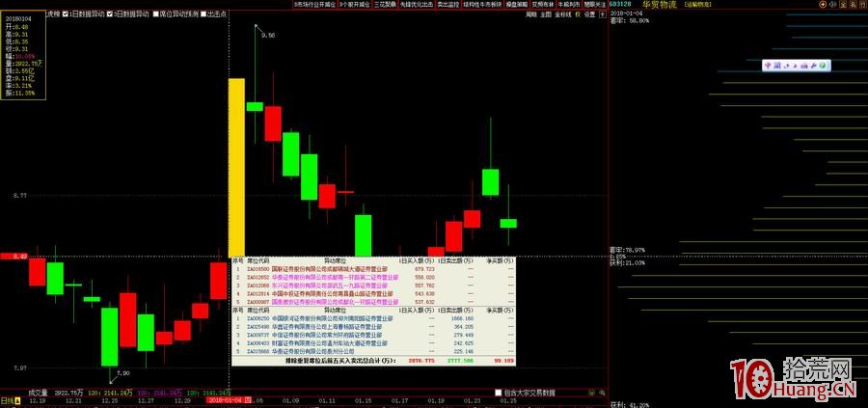This screenshot has width=868, height=408.
Task: Click the sell total 2777.586
Action: tap(462, 361)
